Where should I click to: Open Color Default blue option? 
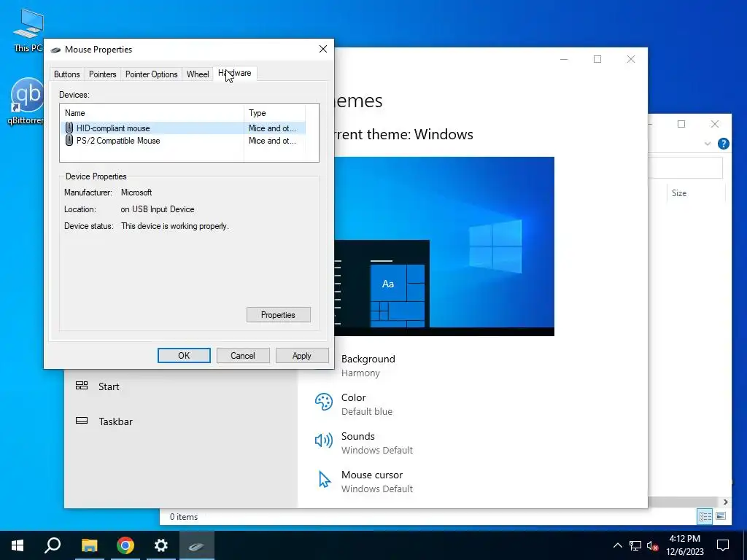coord(367,404)
